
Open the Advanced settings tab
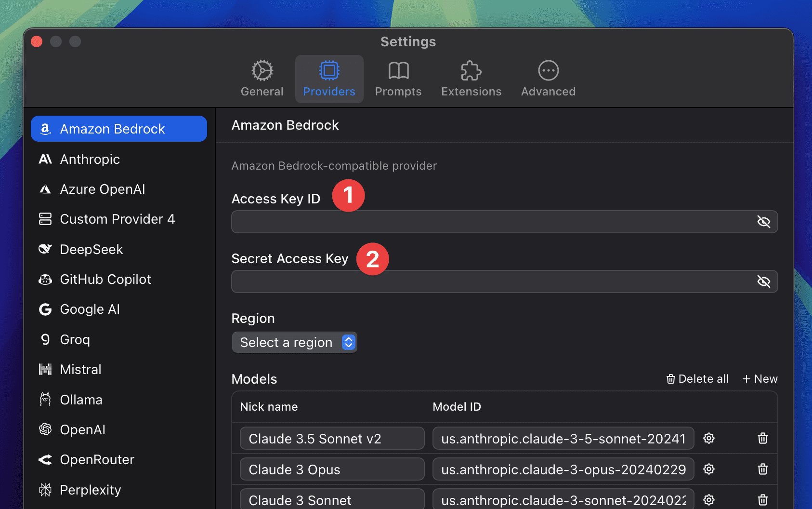[548, 79]
